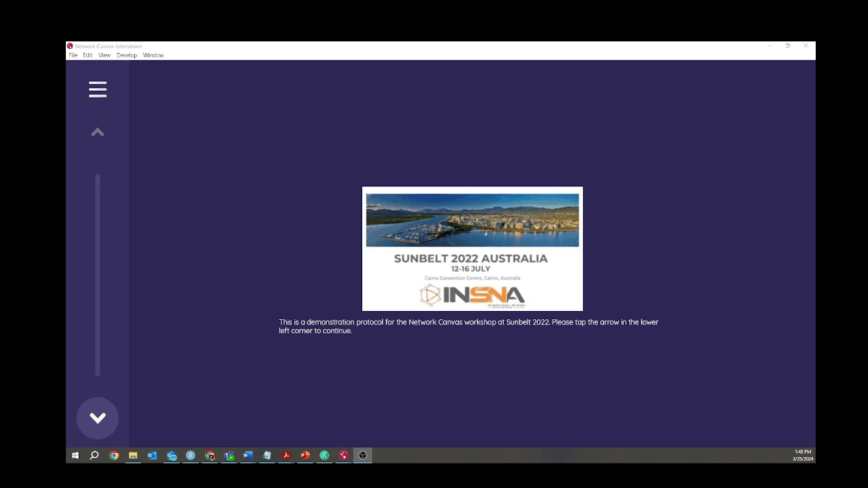Open the hamburger menu in the sidebar
The height and width of the screenshot is (488, 868).
98,89
